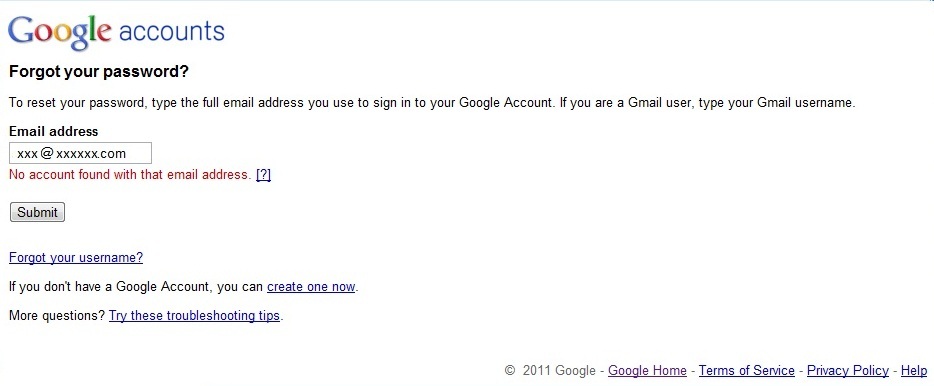Open Terms of Service footer link

pyautogui.click(x=747, y=371)
